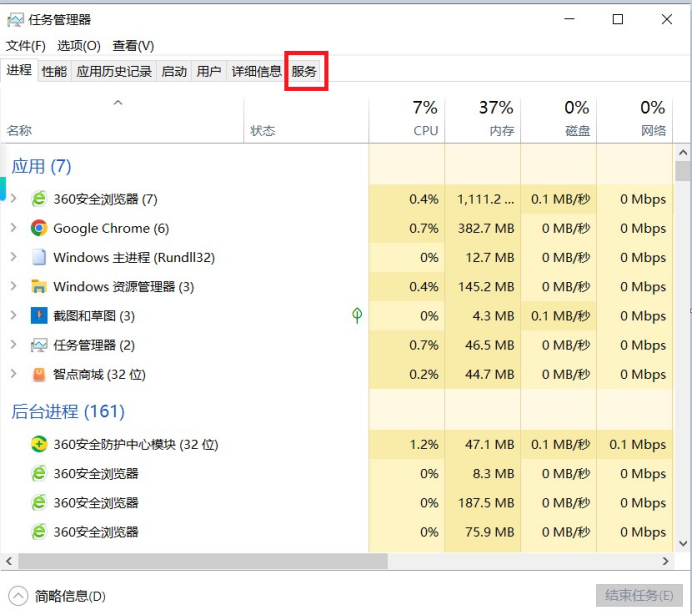Click the horizontal scrollbar right arrow
Screen dimensions: 692x615
tap(666, 561)
